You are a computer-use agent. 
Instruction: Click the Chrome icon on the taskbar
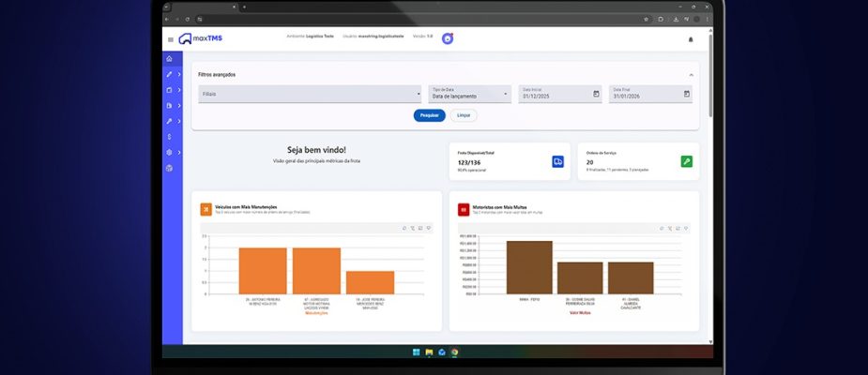[x=454, y=352]
